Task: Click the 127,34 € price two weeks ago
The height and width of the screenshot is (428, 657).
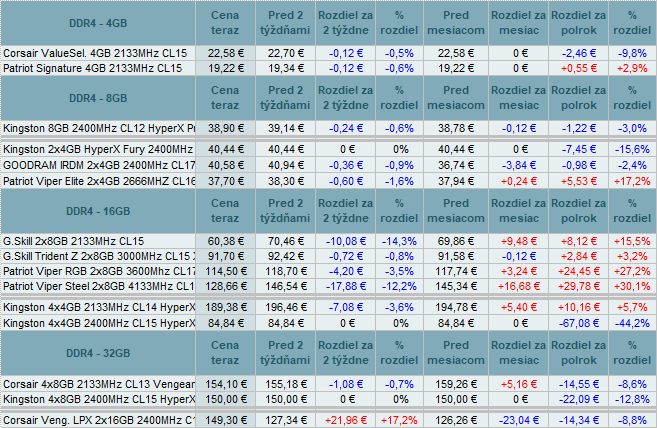Action: click(x=286, y=420)
